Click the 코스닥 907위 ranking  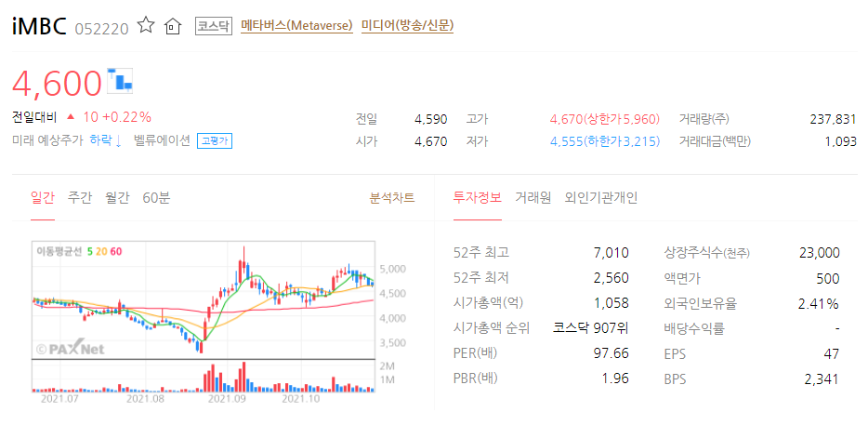pyautogui.click(x=591, y=328)
